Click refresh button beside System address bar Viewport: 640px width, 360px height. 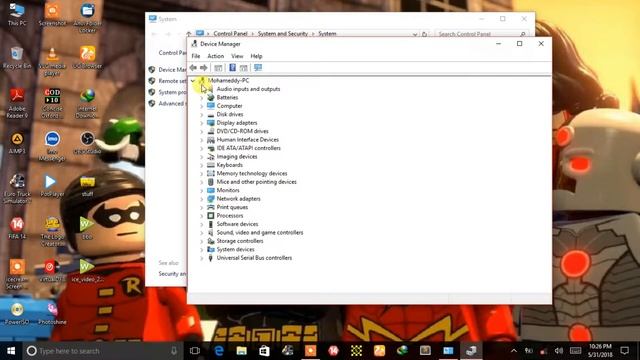(x=424, y=34)
